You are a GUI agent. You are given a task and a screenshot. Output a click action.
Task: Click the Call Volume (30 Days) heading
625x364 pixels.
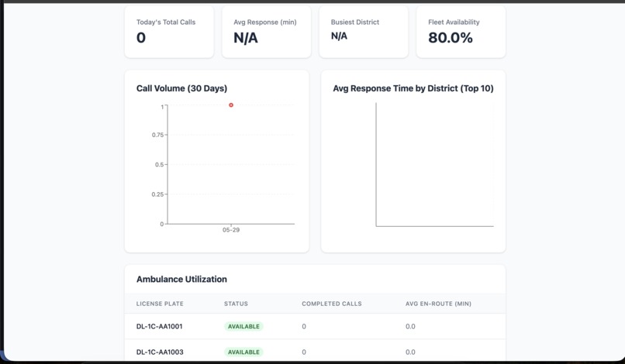coord(181,88)
